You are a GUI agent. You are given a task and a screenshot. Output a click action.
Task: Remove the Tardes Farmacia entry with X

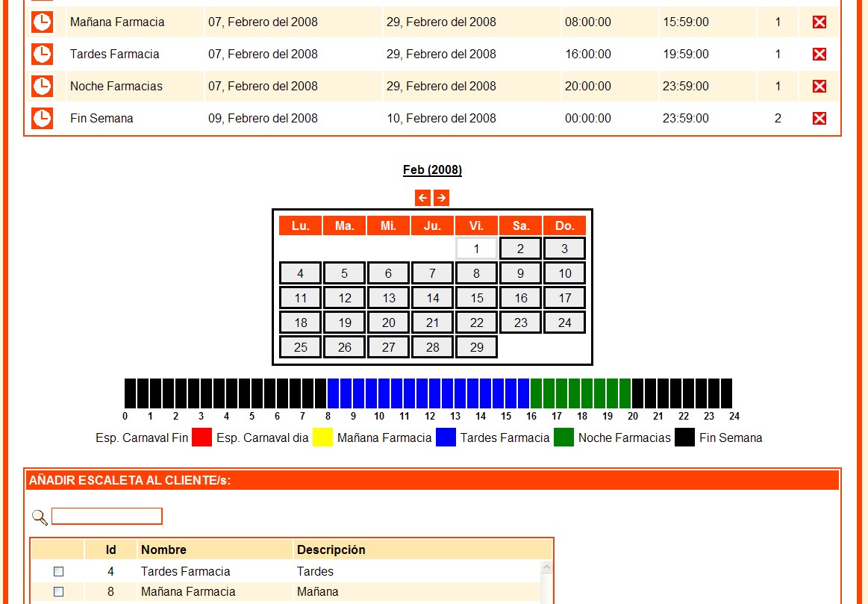819,55
